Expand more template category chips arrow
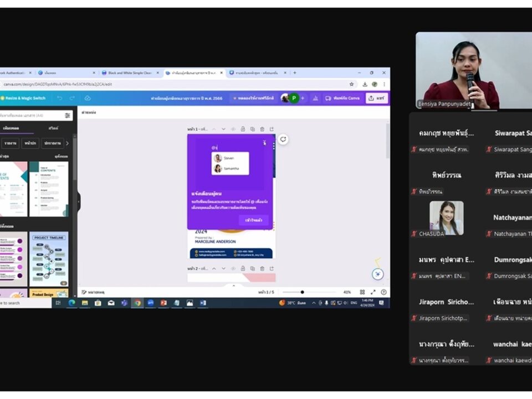Image resolution: width=532 pixels, height=399 pixels. pos(67,143)
